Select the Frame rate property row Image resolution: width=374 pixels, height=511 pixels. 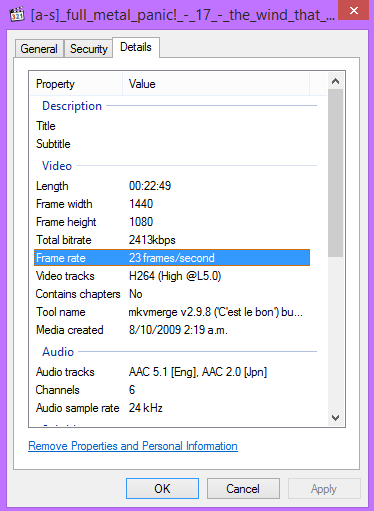tap(172, 258)
